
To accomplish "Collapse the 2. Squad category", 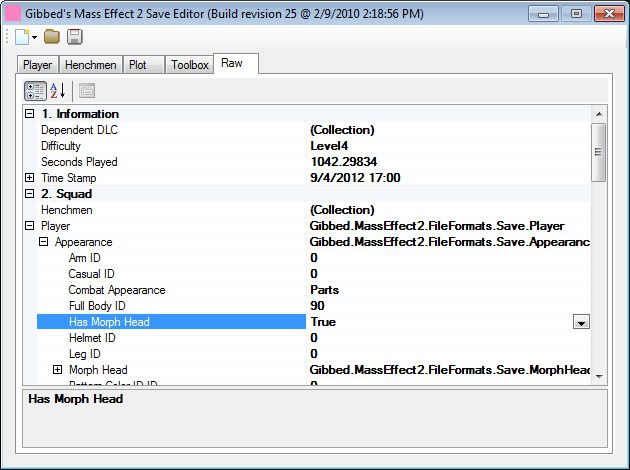I will pos(29,194).
